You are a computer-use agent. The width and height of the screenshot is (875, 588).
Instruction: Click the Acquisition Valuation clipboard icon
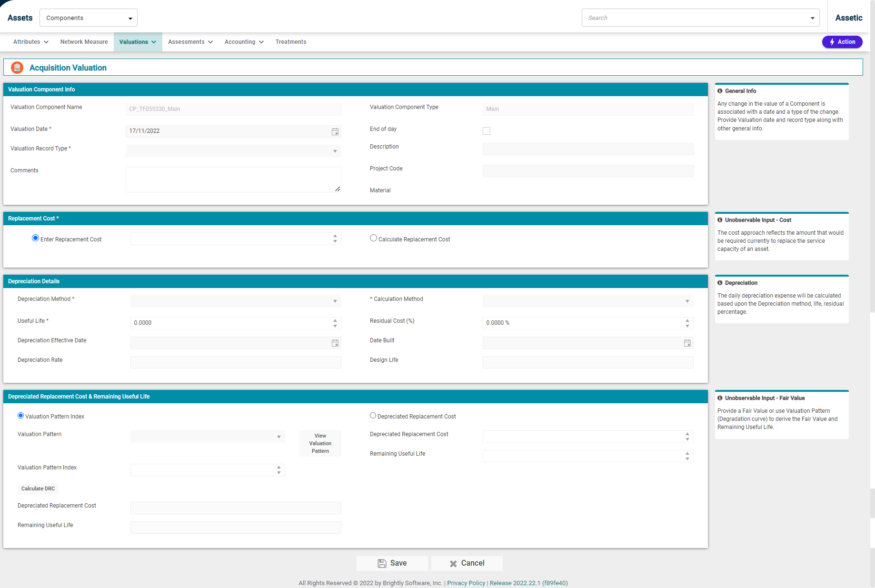coord(17,68)
